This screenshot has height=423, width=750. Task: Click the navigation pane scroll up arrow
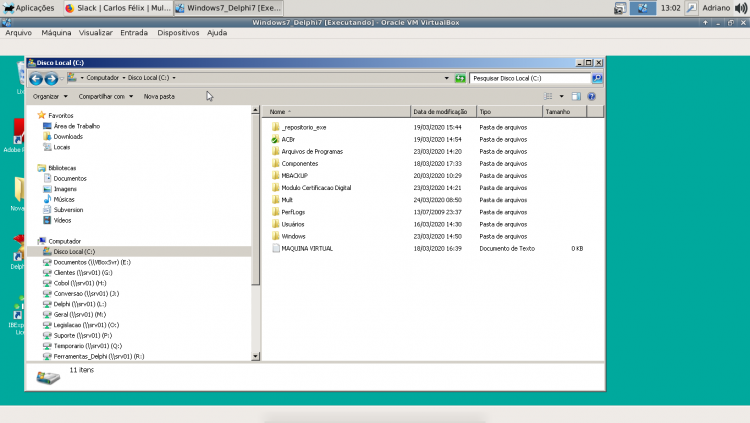(x=255, y=110)
